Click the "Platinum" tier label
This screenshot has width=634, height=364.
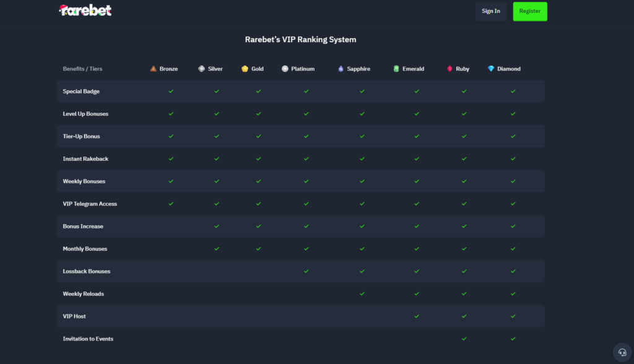coord(303,69)
